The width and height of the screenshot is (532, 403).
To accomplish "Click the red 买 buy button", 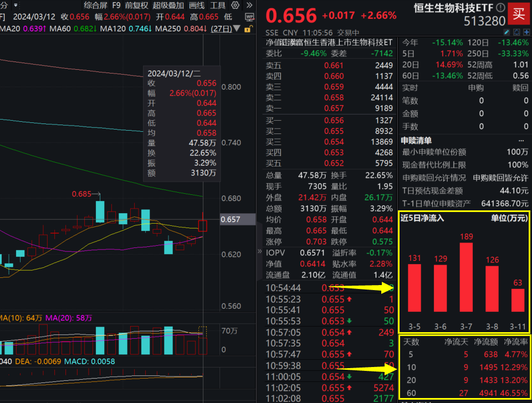I will click(x=519, y=13).
